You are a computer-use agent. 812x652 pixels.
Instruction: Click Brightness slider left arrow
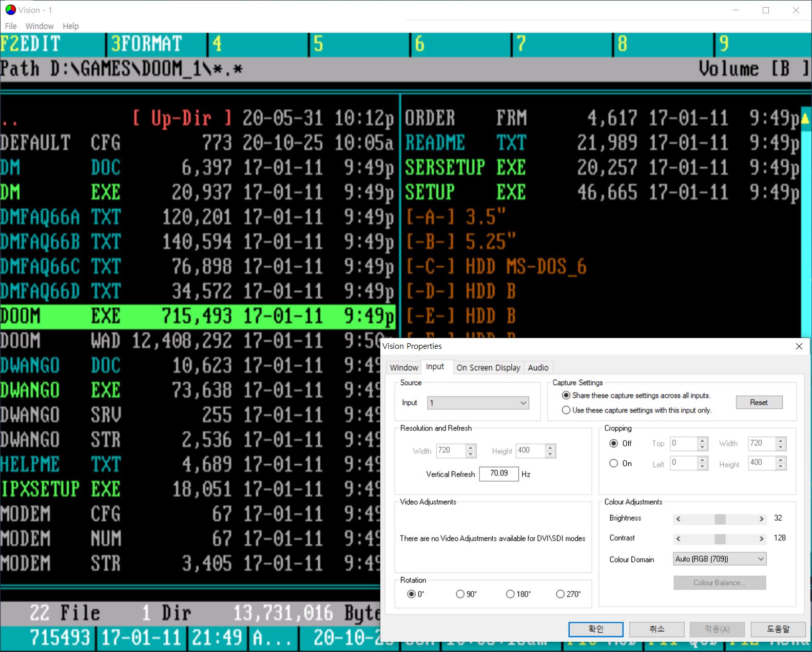678,519
